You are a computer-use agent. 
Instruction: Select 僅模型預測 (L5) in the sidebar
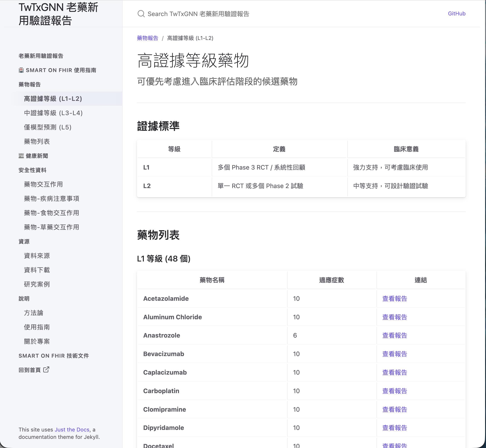pyautogui.click(x=48, y=127)
